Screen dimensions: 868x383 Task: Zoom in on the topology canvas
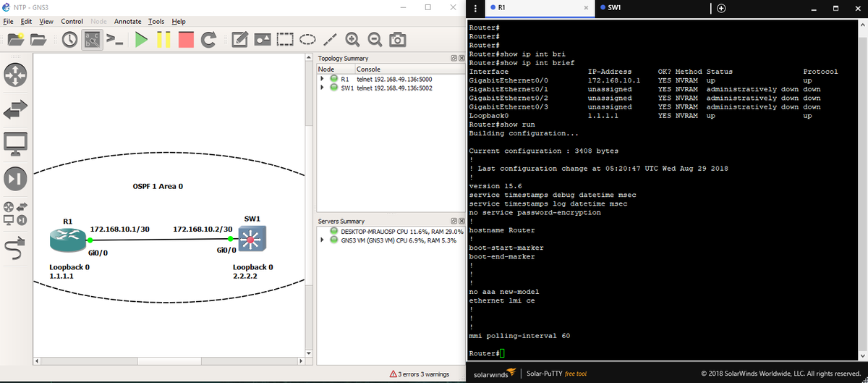click(353, 39)
